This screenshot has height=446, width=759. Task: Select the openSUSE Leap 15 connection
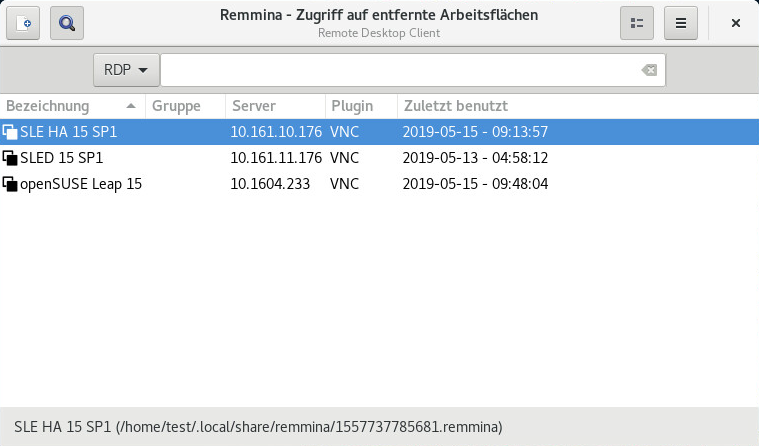coord(81,184)
